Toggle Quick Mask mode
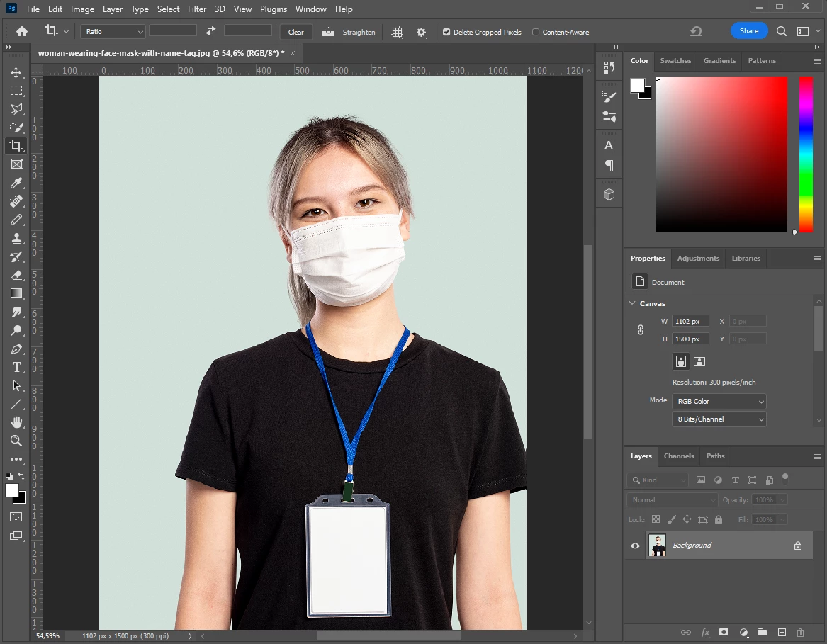 [x=16, y=517]
